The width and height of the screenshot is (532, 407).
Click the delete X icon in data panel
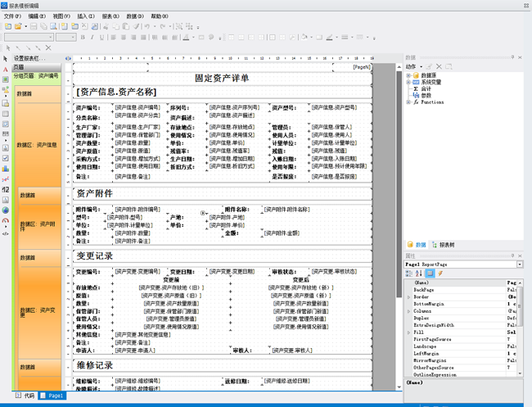(x=439, y=66)
